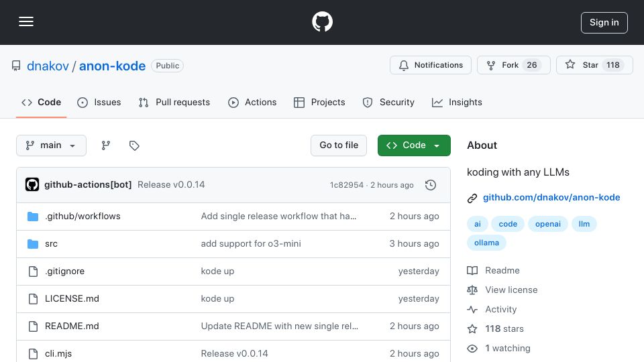Click the fork count 26
Image resolution: width=644 pixels, height=362 pixels.
click(531, 65)
